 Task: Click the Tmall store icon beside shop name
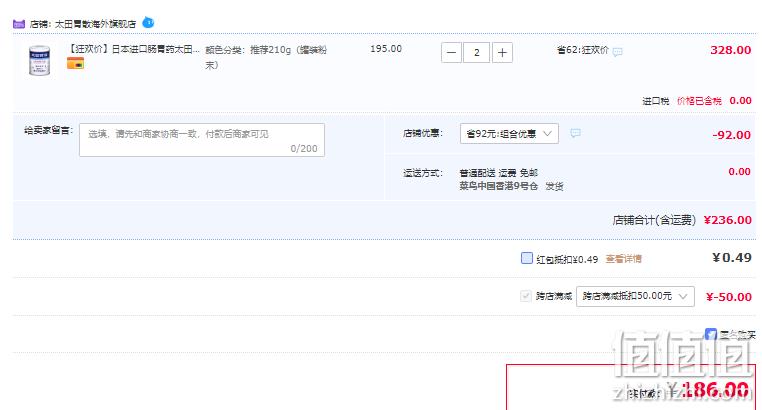19,24
